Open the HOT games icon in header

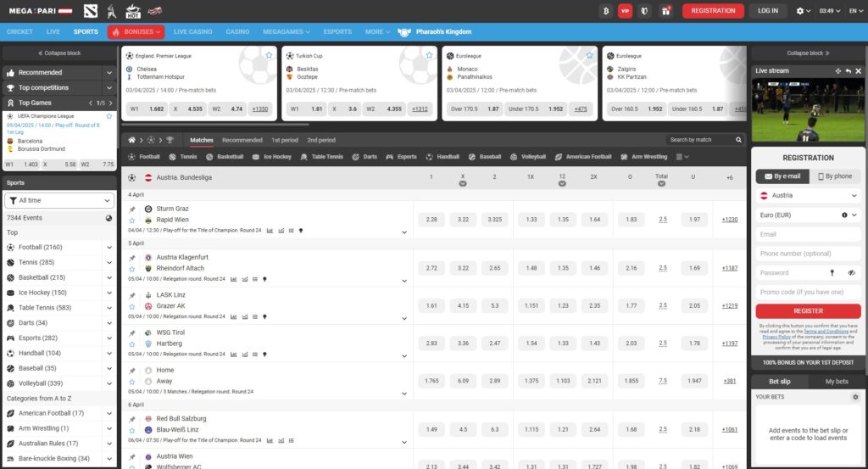coord(133,10)
